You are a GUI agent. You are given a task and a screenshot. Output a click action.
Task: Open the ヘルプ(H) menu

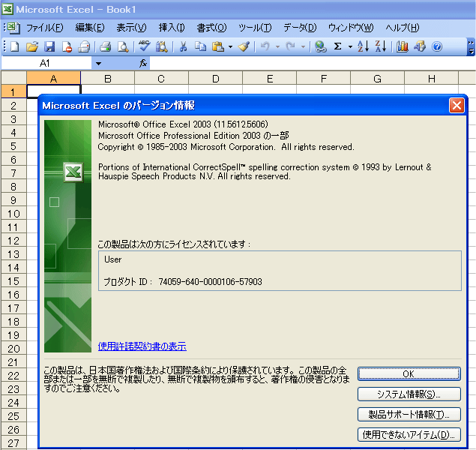(403, 28)
